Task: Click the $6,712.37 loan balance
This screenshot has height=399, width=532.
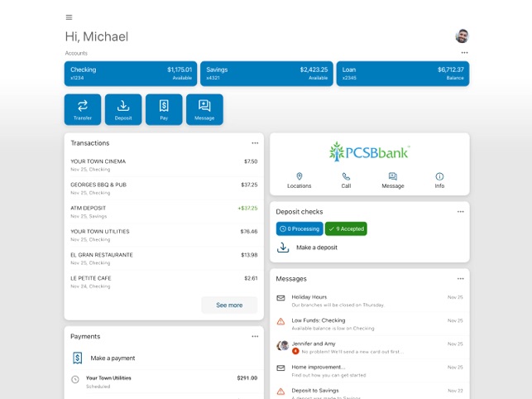Action: [x=451, y=70]
